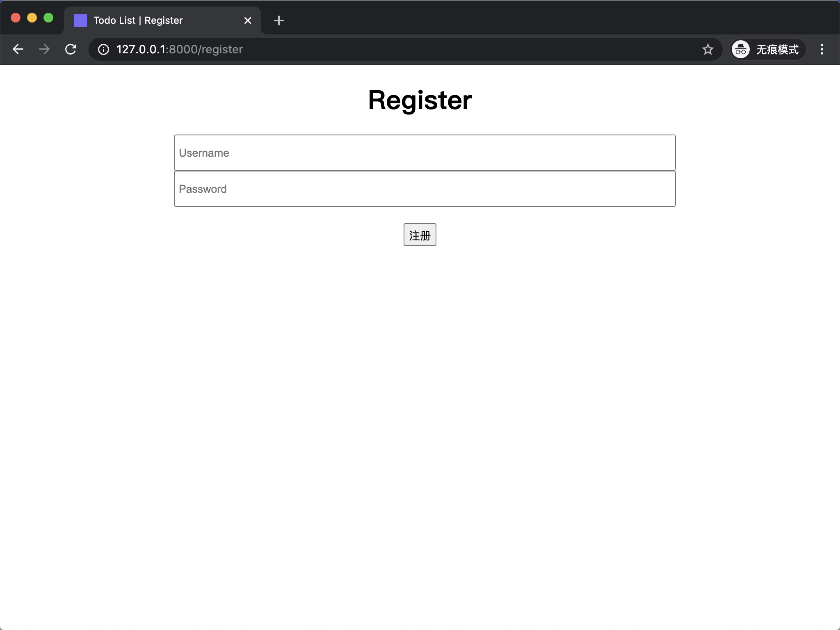Click the bookmark star icon
Image resolution: width=840 pixels, height=630 pixels.
708,49
